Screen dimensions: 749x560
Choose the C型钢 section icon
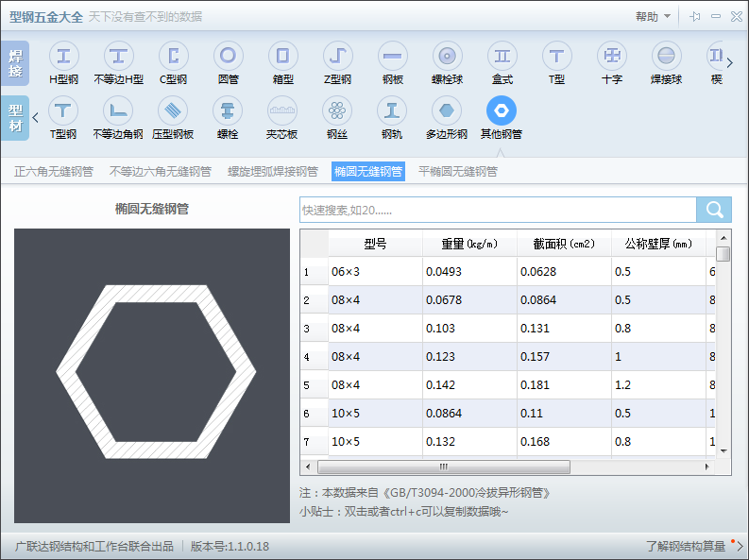pyautogui.click(x=174, y=62)
